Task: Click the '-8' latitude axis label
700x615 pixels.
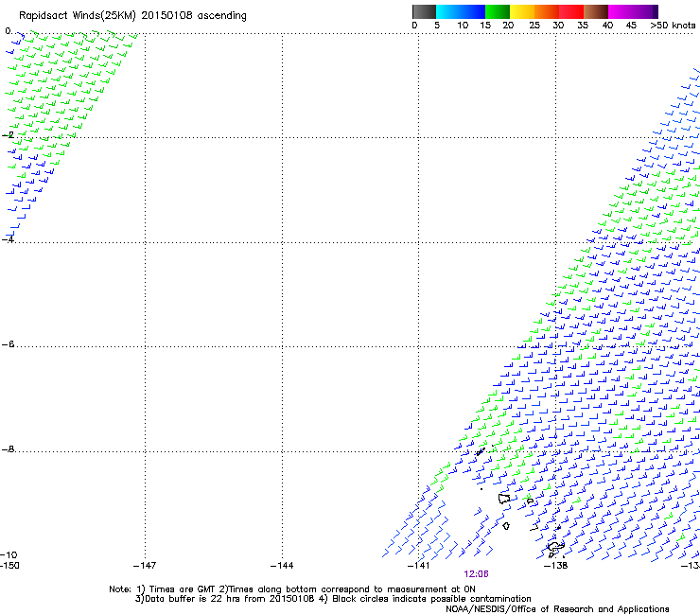Action: point(8,448)
